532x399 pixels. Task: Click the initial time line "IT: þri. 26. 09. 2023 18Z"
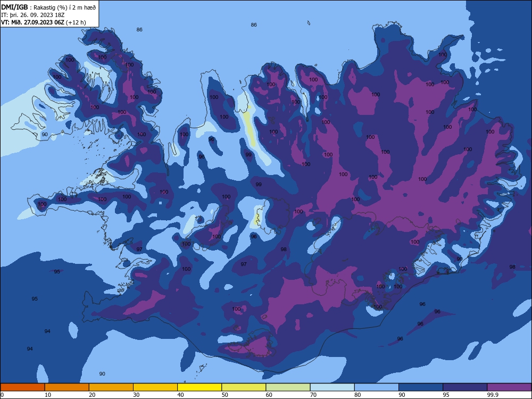tap(33, 15)
